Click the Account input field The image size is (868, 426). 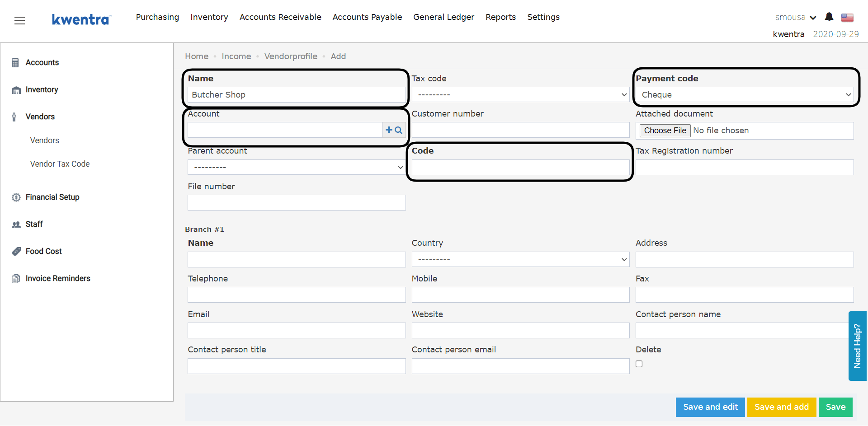point(285,130)
